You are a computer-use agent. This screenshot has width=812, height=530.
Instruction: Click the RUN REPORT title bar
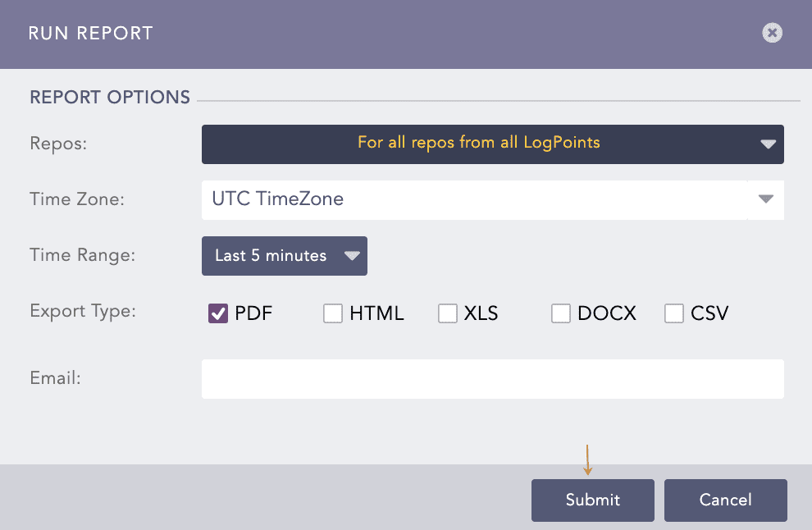(90, 33)
